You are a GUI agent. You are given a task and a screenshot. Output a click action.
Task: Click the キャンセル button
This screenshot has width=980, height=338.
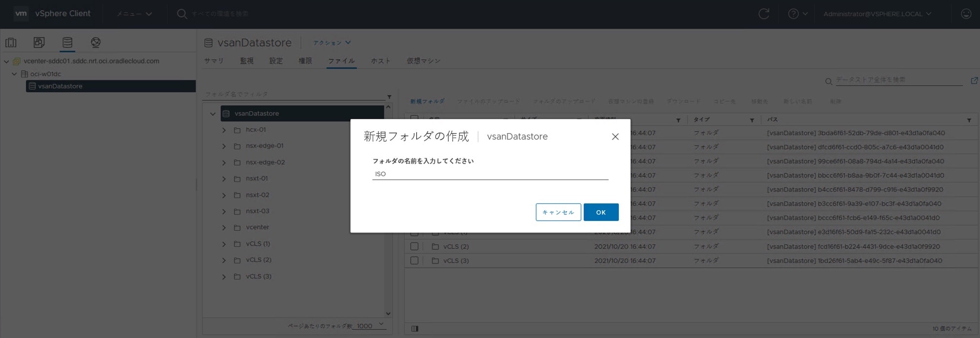tap(558, 212)
